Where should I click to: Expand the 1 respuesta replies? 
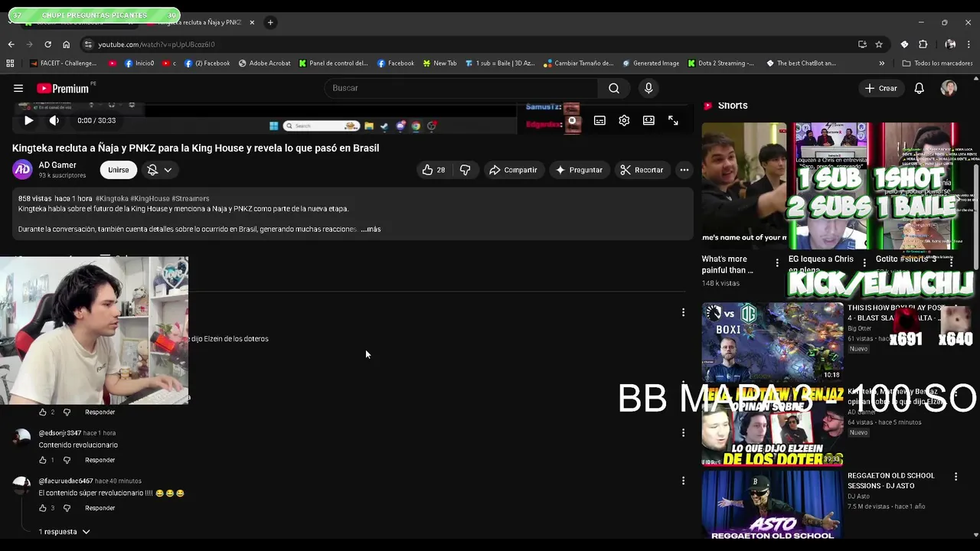click(x=64, y=532)
